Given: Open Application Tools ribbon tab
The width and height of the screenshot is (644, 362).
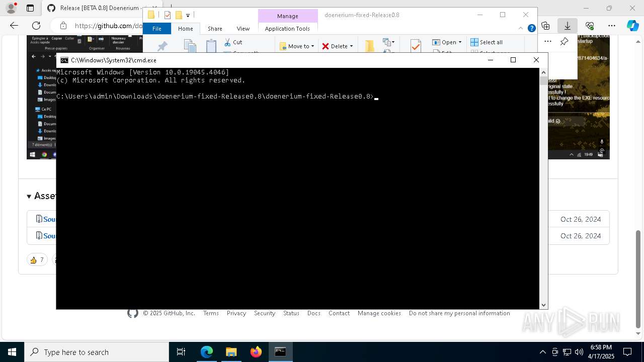Looking at the screenshot, I should [x=287, y=29].
